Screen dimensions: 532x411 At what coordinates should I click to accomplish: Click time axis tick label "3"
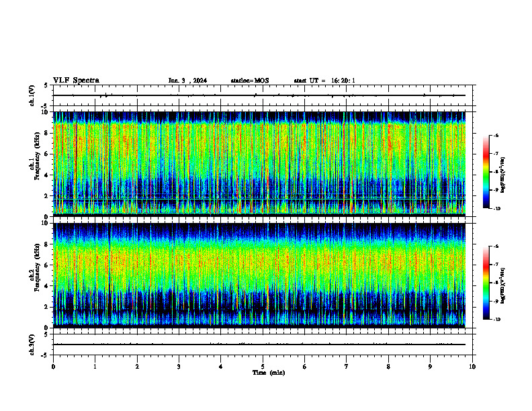pos(179,367)
